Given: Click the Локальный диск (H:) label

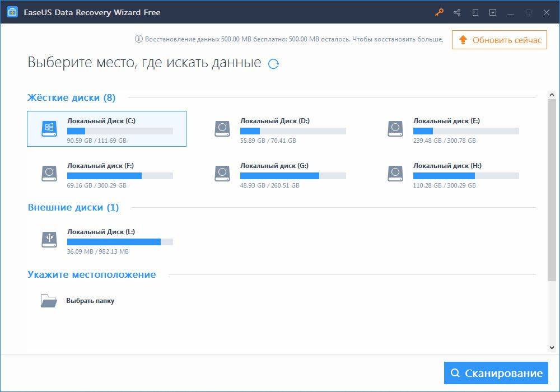Looking at the screenshot, I should [x=447, y=166].
